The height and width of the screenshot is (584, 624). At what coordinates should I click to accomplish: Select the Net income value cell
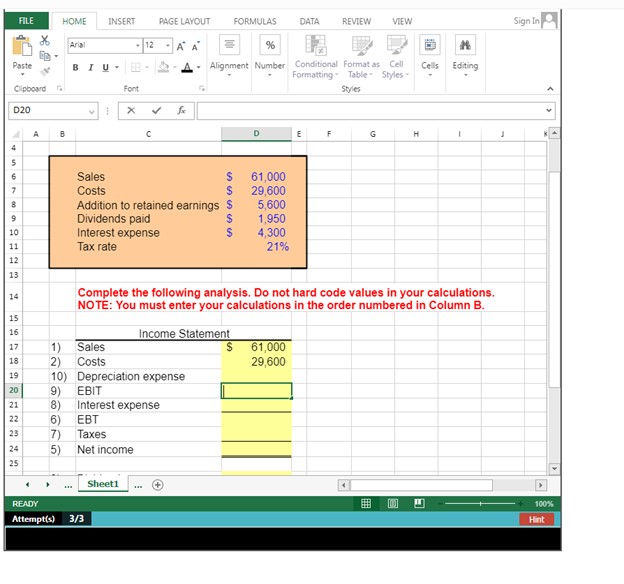coord(256,449)
